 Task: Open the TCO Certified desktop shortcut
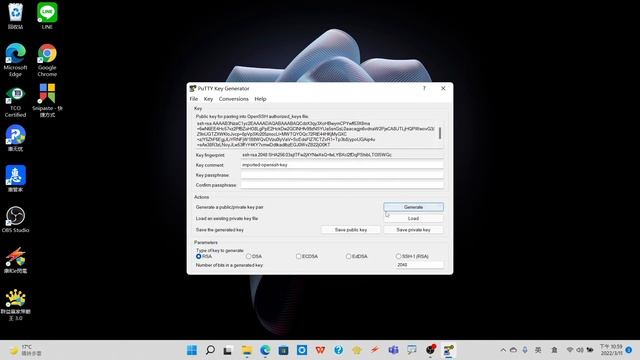tap(16, 102)
